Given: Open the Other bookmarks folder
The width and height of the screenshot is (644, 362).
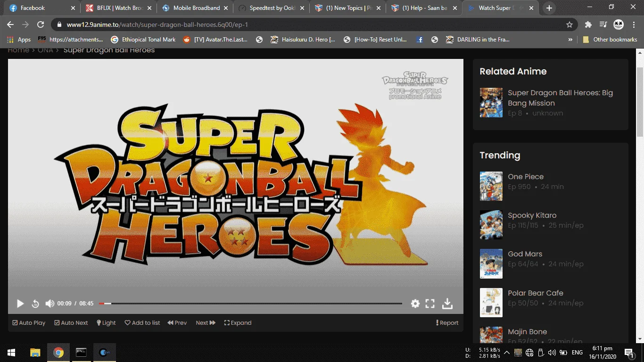Looking at the screenshot, I should pyautogui.click(x=610, y=40).
